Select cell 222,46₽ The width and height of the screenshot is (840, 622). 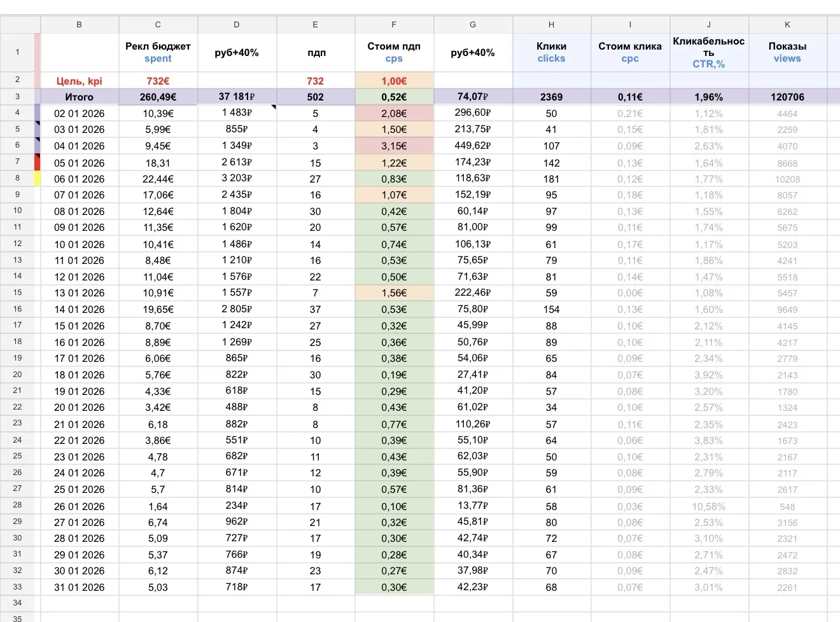coord(473,293)
